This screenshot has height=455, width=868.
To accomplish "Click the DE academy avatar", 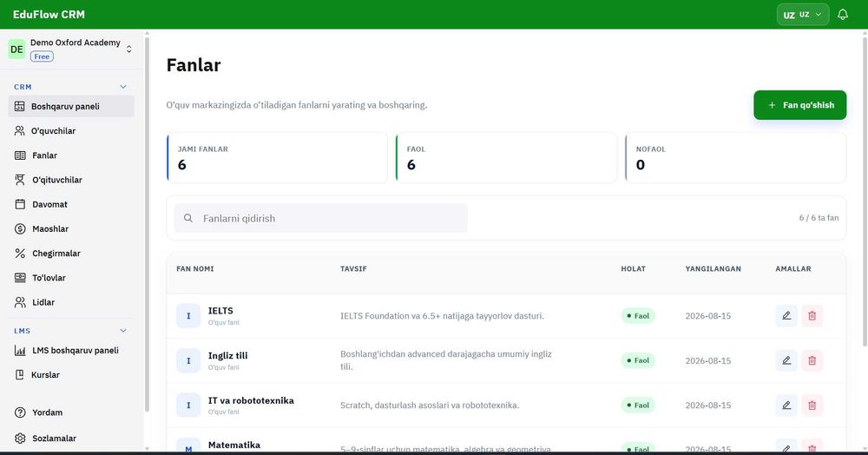I will point(16,49).
